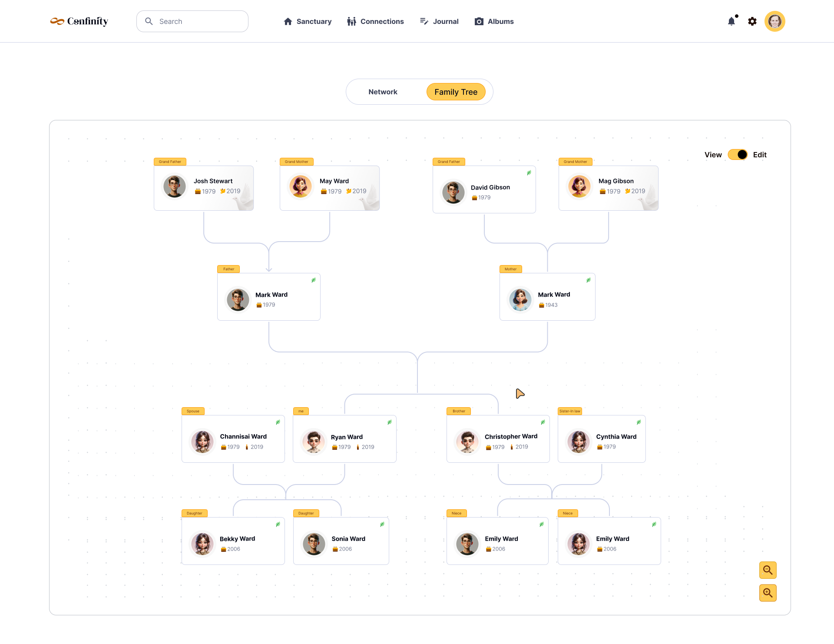The height and width of the screenshot is (644, 834).
Task: Open the Christopher Ward brother card
Action: click(498, 439)
